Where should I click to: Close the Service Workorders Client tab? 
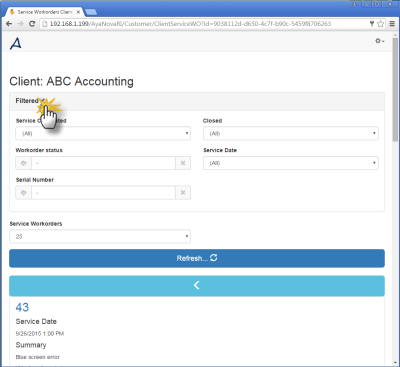[x=78, y=12]
